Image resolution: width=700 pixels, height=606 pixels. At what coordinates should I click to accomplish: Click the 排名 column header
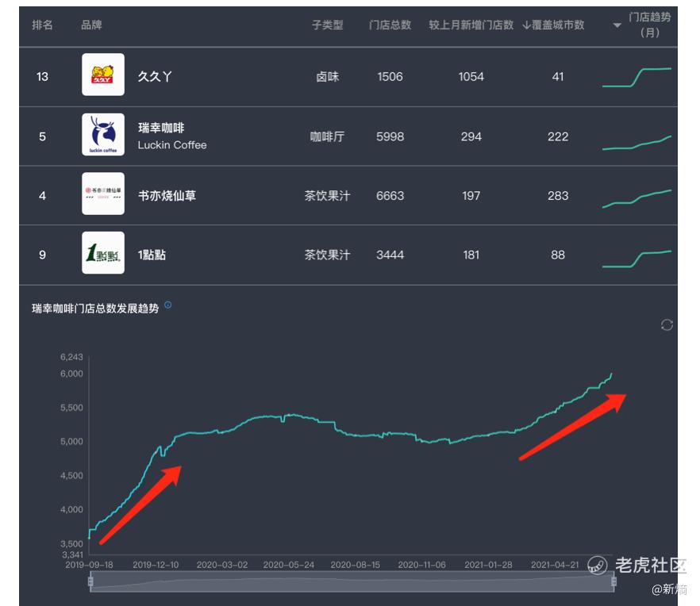(42, 25)
